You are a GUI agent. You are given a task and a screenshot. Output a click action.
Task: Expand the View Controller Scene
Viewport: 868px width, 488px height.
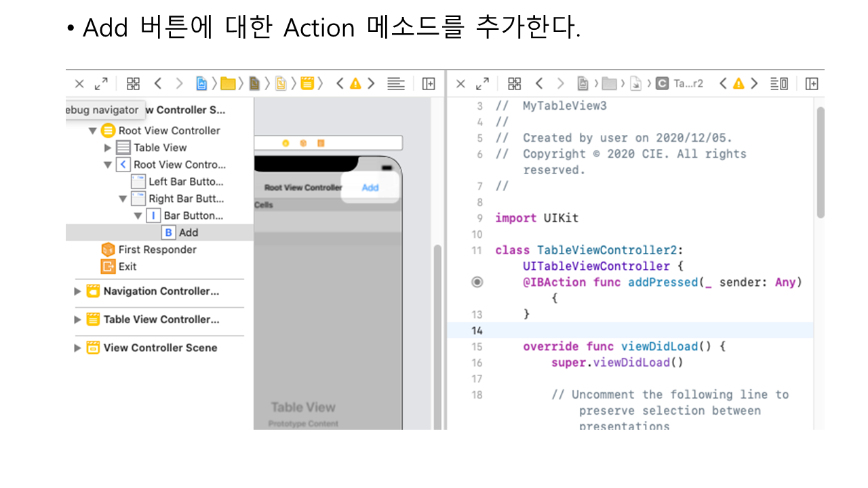(77, 348)
